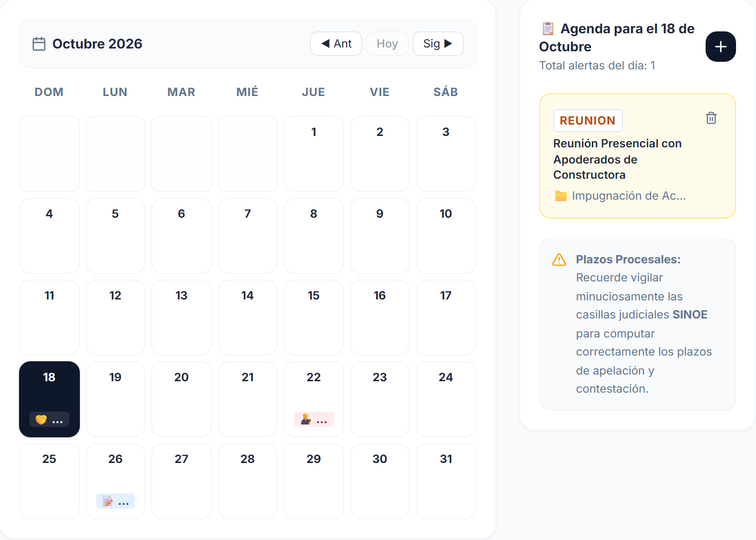Select day 1 in the calendar
This screenshot has width=756, height=540.
click(314, 154)
